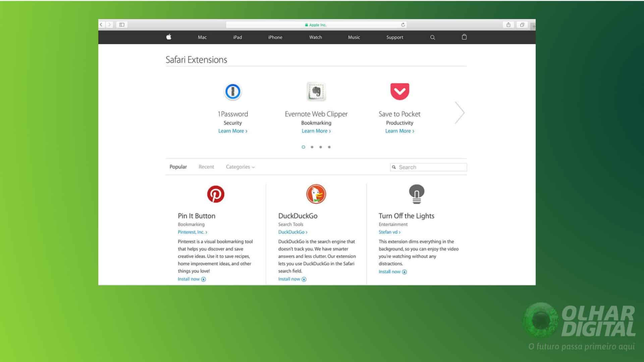Open the Music menu item

click(354, 37)
